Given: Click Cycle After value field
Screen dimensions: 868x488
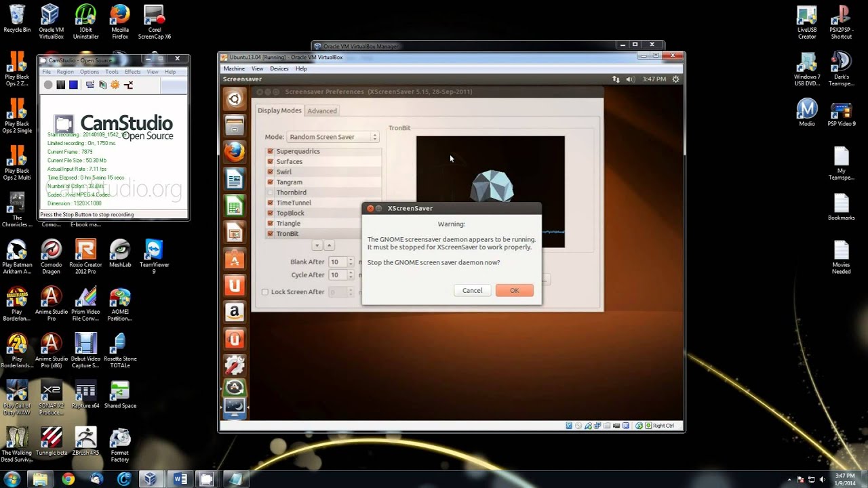Looking at the screenshot, I should point(337,275).
